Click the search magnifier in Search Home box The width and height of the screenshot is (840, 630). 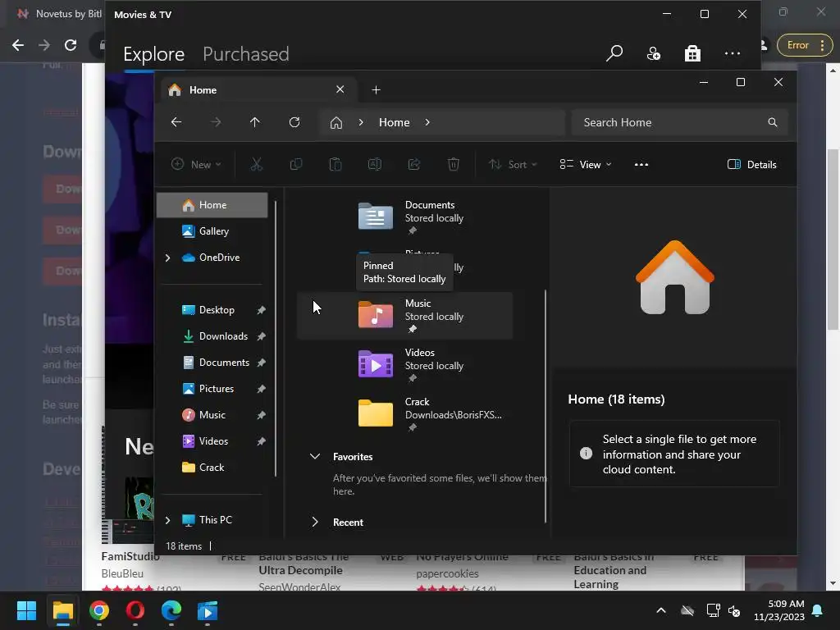(773, 122)
